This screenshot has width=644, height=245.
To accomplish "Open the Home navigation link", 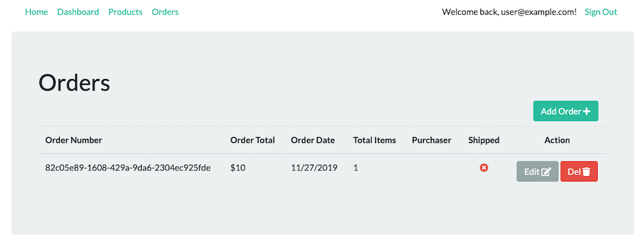I will (x=37, y=12).
